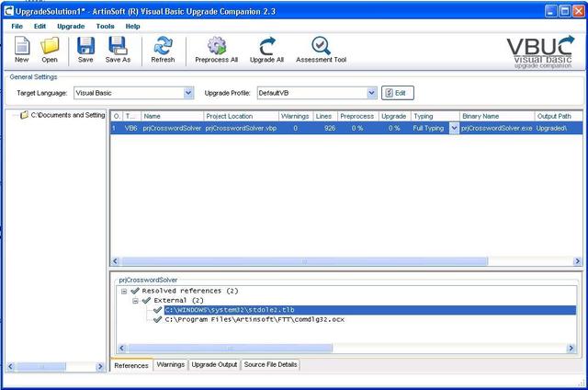Collapse the Resolved references node
The image size is (588, 390).
click(x=124, y=292)
